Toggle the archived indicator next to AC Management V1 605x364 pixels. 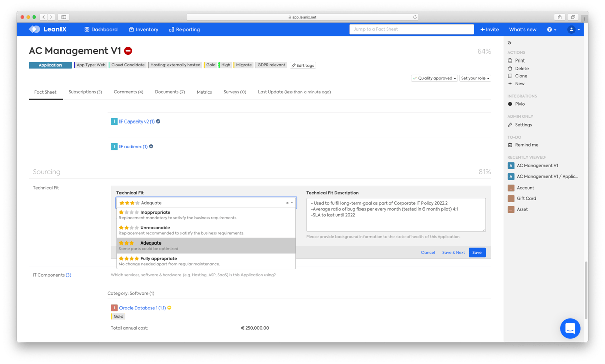point(129,51)
